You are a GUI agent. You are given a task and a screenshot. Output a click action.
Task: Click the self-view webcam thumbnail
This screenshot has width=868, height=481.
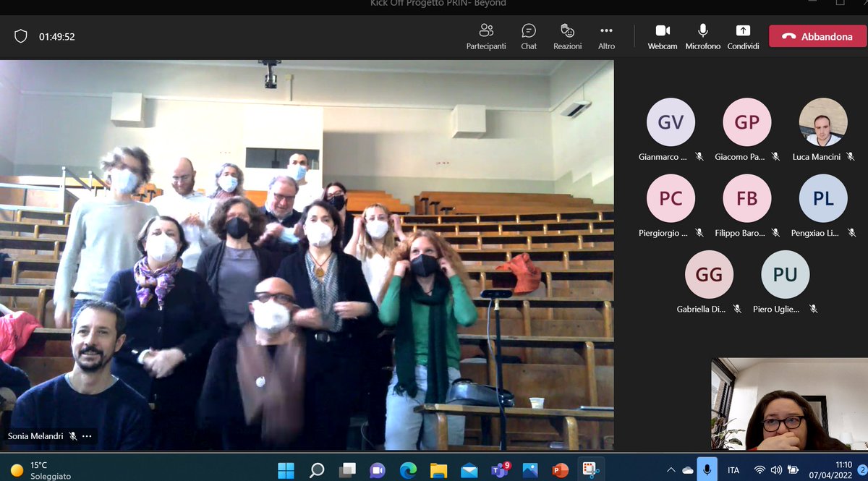[788, 404]
